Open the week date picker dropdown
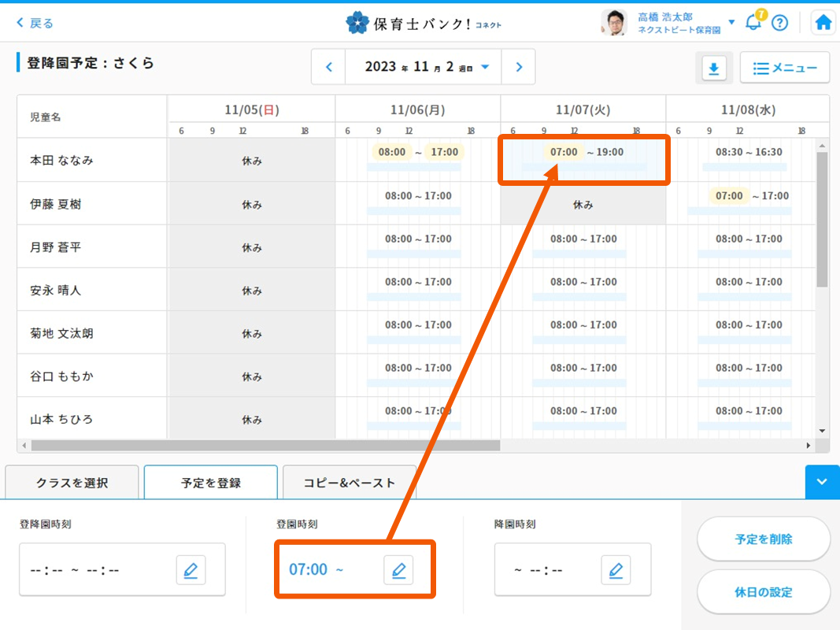This screenshot has width=840, height=630. tap(485, 67)
